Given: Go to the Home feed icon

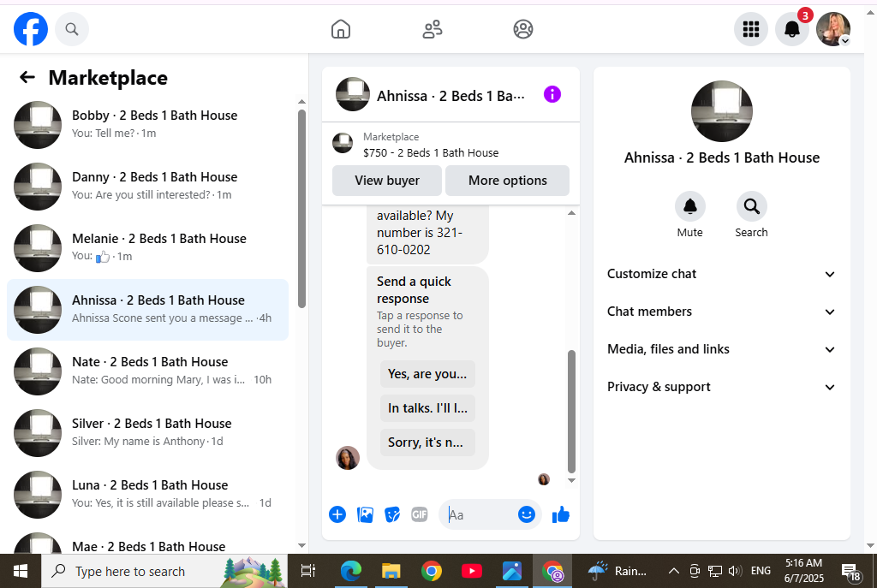Looking at the screenshot, I should pyautogui.click(x=341, y=29).
